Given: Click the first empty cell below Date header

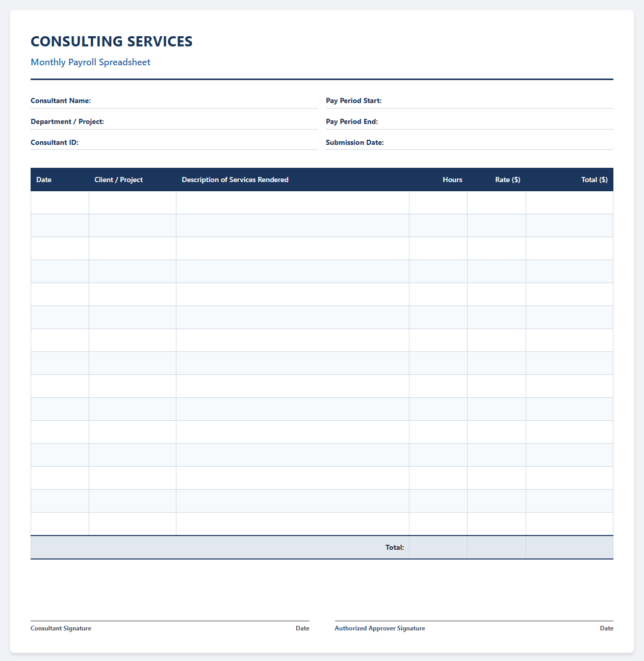Looking at the screenshot, I should (x=60, y=202).
